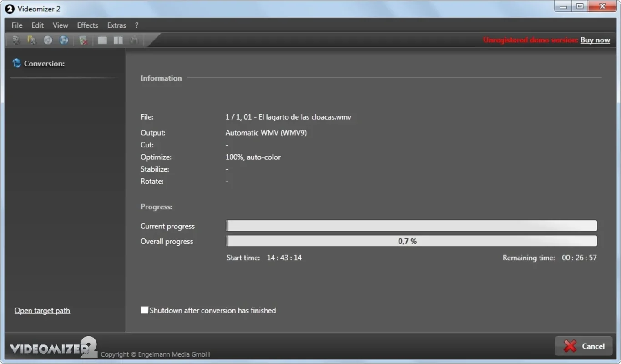Click the Current progress bar
Viewport: 621px width, 364px height.
point(412,226)
